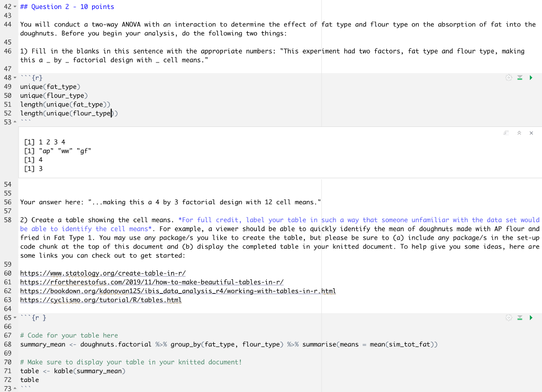Open chunk options gear for line 48 chunk
This screenshot has height=392, width=542.
pos(509,78)
